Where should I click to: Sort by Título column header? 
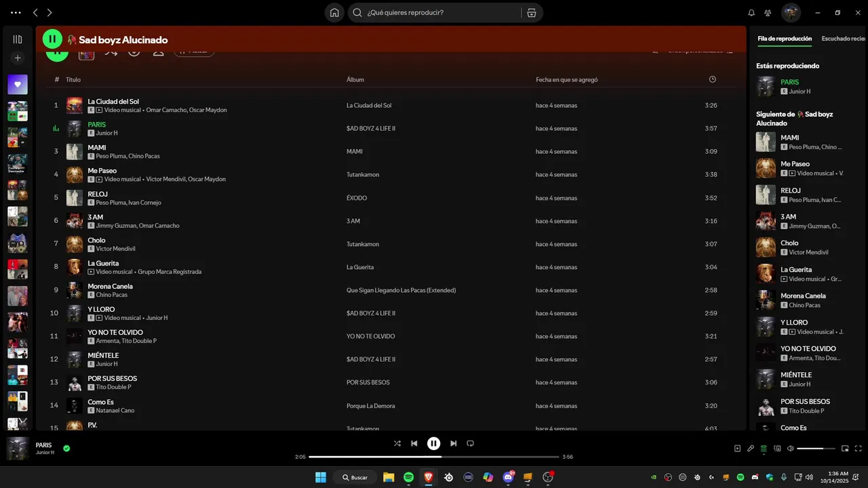(x=73, y=79)
